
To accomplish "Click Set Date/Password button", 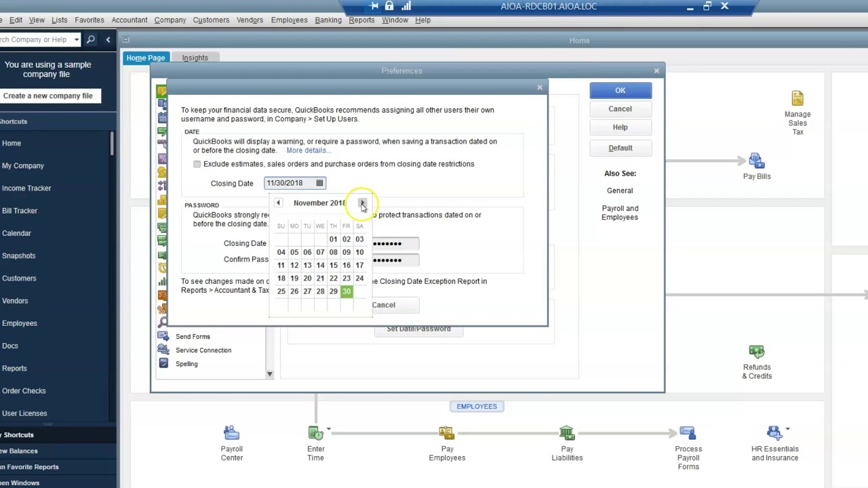I will [418, 329].
